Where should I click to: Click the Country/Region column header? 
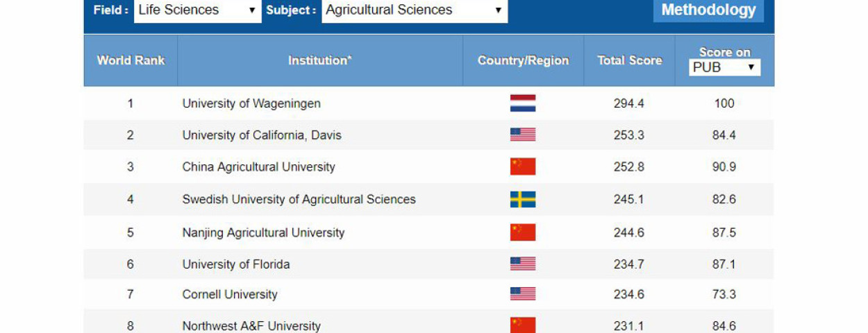pos(523,60)
